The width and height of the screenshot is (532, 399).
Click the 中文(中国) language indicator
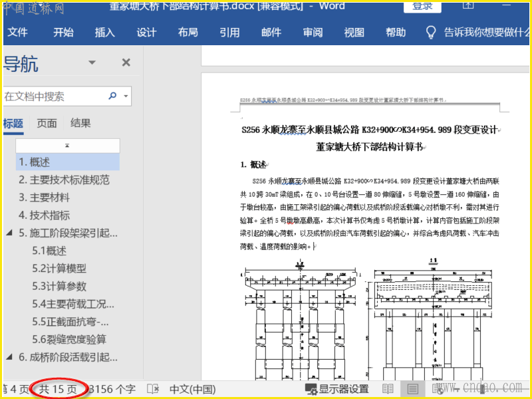192,389
